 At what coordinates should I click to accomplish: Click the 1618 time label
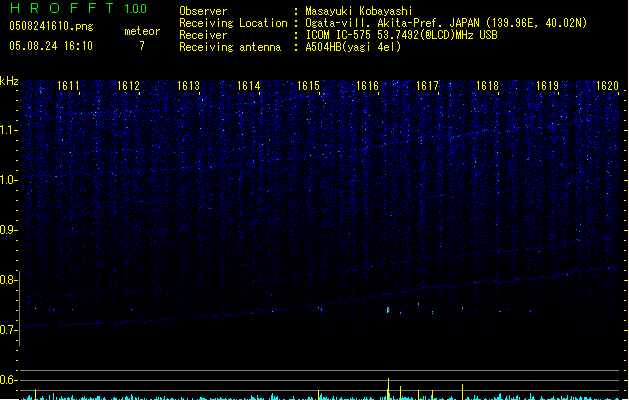487,87
